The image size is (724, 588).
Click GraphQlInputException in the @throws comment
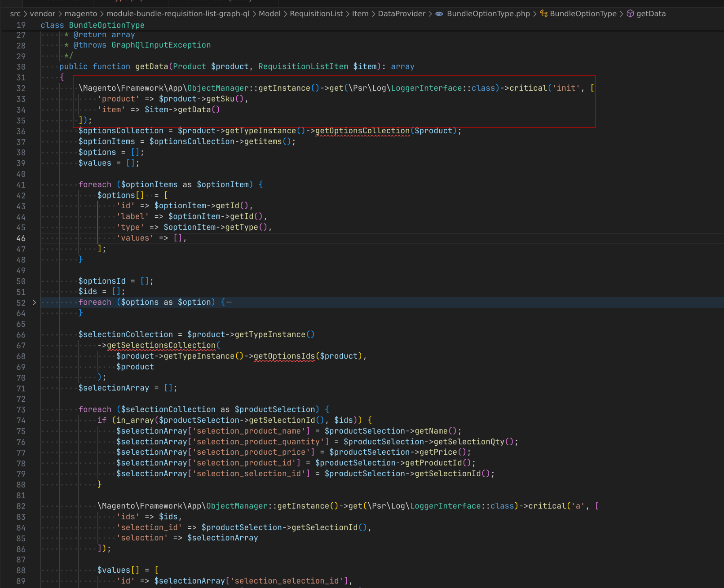(161, 45)
